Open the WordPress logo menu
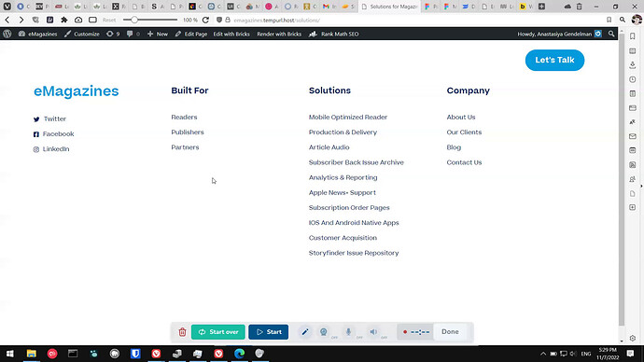Viewport: 644px width, 362px height. pos(7,35)
